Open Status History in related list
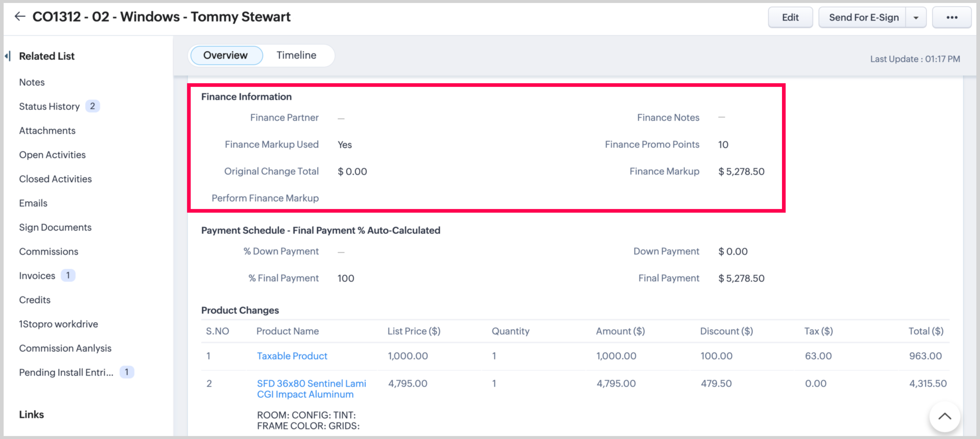This screenshot has height=439, width=980. pyautogui.click(x=49, y=106)
